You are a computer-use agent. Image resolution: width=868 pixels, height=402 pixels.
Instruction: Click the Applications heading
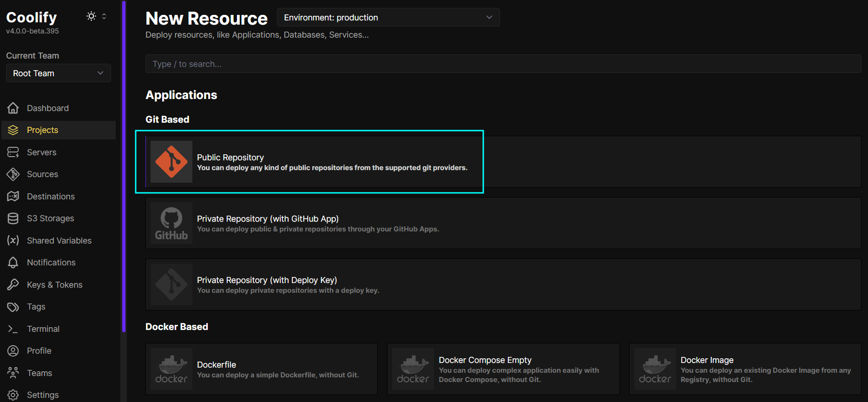coord(181,95)
